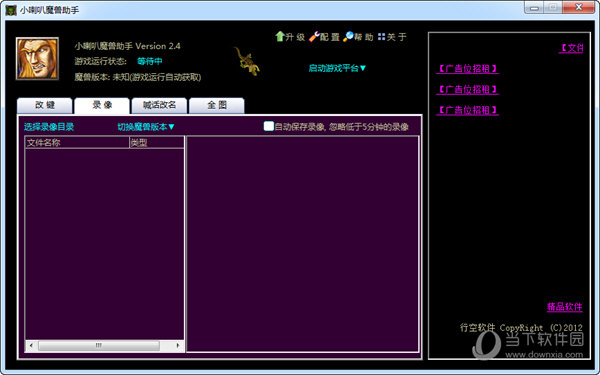Open the wrench 配置 settings icon
Image resolution: width=600 pixels, height=375 pixels.
(314, 37)
